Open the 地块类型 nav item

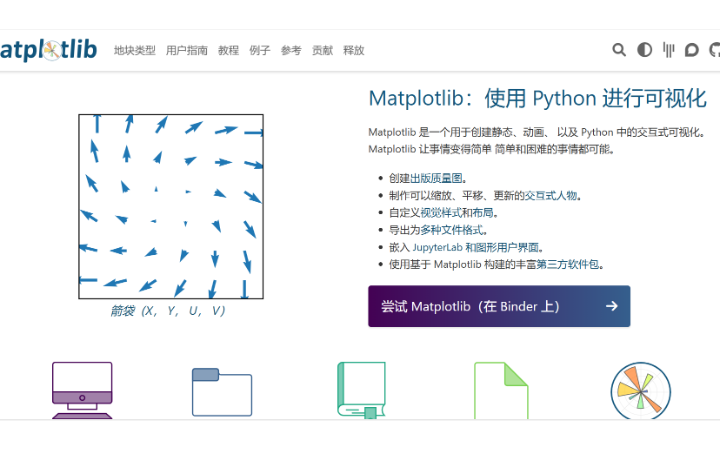(x=135, y=50)
